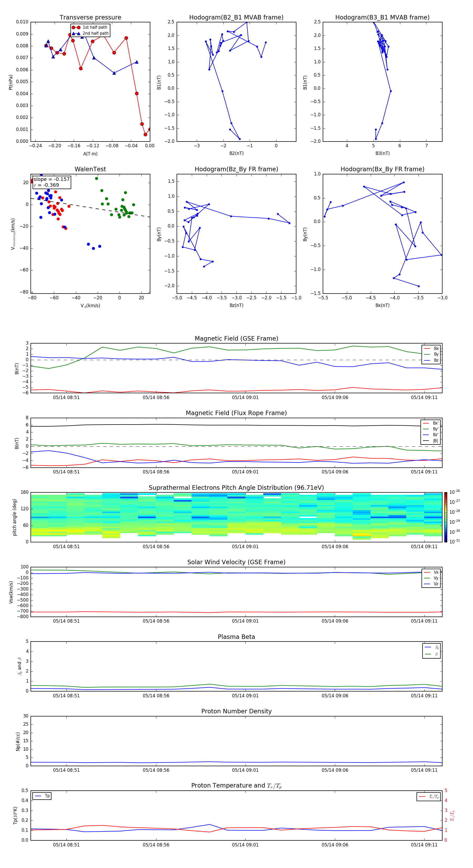Image resolution: width=473 pixels, height=868 pixels.
Task: Click the Suprathermal Electrons Pitch Angle title
Action: pos(236,488)
